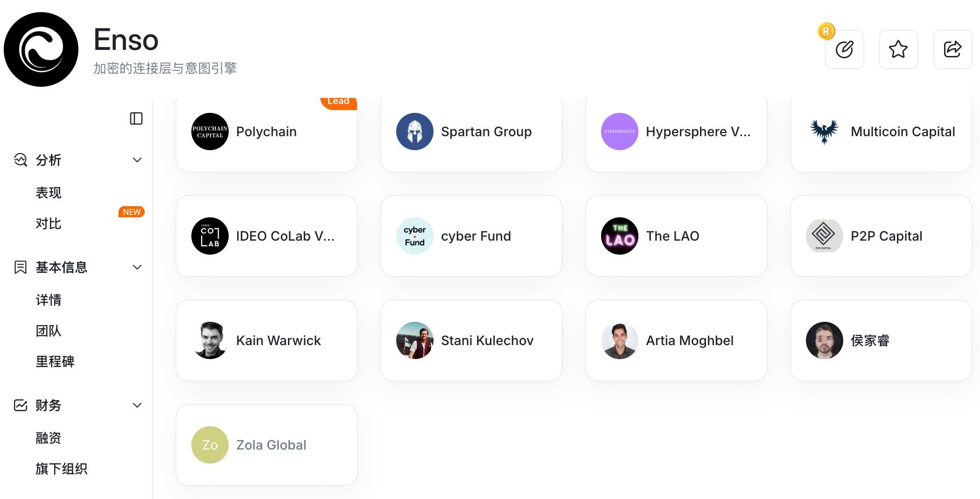Screen dimensions: 980x499
Task: Open the cyber Fund investor card
Action: [471, 236]
